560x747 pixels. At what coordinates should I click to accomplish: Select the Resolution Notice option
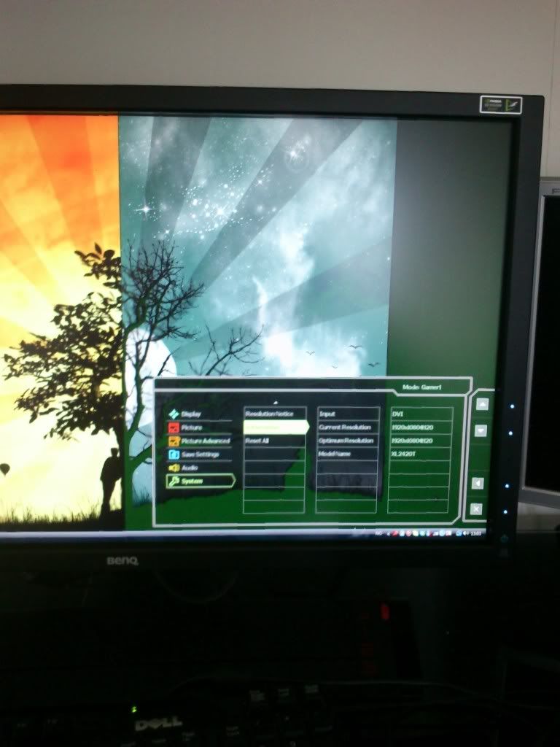(x=275, y=414)
